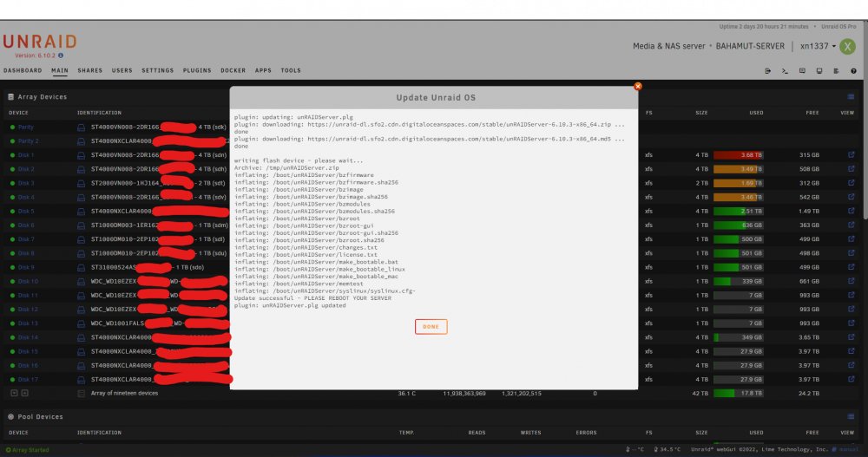This screenshot has height=457, width=868.
Task: Open the Disk 1 settings link
Action: pyautogui.click(x=26, y=155)
